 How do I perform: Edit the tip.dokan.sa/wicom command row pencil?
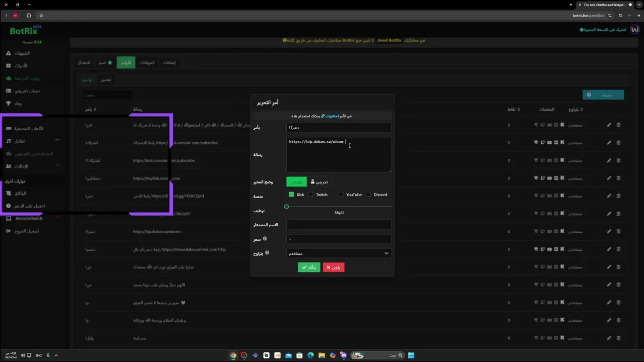[x=609, y=232]
